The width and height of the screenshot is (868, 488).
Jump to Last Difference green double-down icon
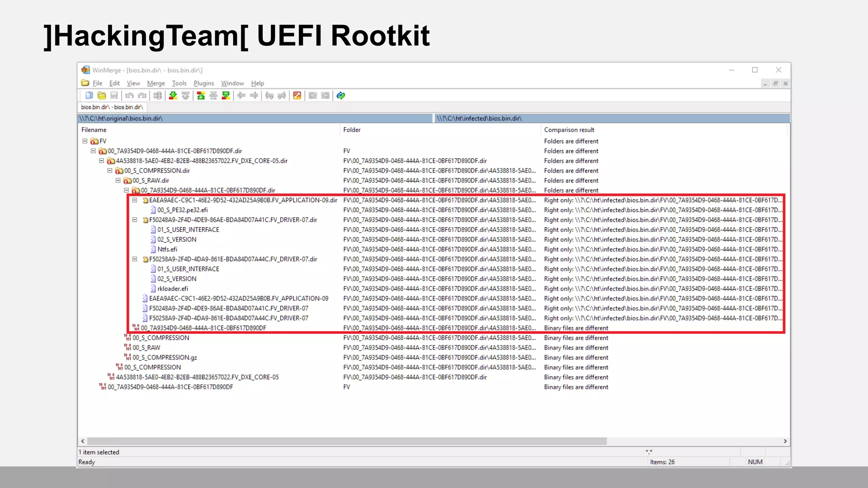pyautogui.click(x=226, y=96)
